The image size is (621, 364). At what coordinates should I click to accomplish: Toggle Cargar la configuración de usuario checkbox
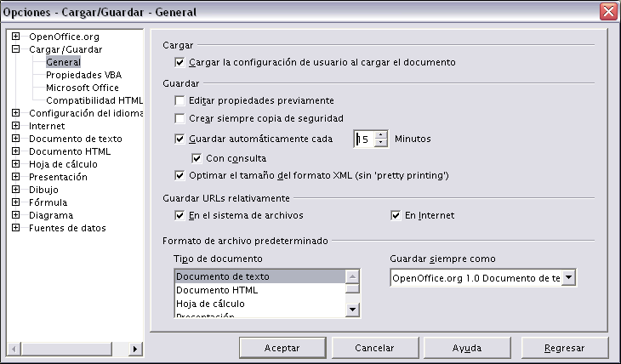(179, 62)
